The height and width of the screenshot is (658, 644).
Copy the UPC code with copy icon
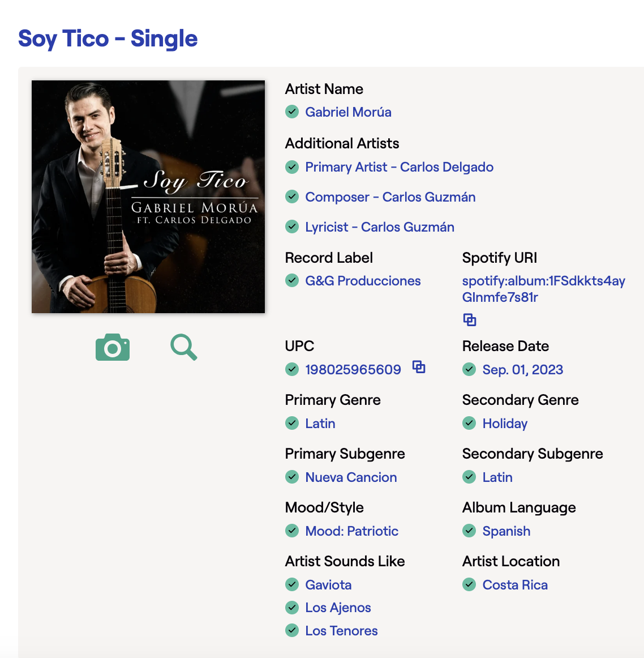418,367
